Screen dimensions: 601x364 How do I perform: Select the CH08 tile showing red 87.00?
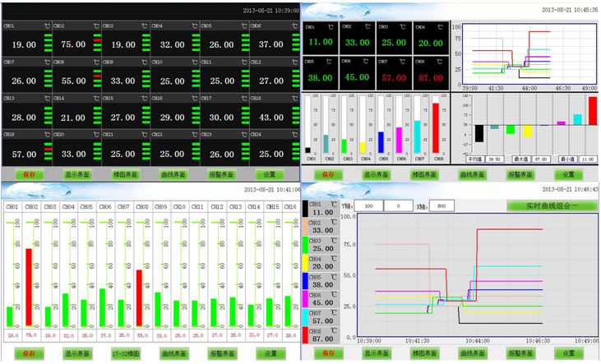pos(431,74)
